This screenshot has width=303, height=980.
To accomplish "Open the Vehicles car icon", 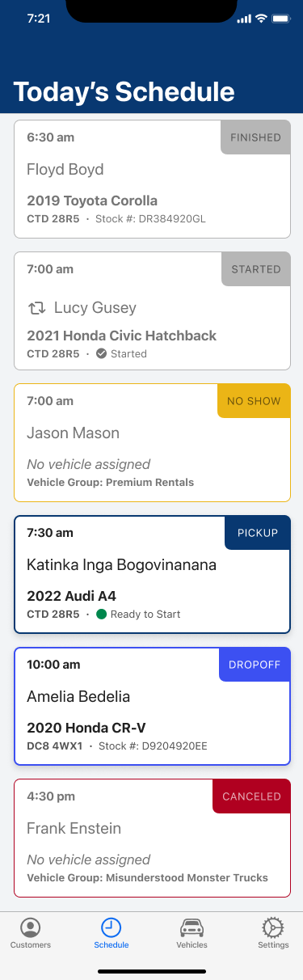I will pyautogui.click(x=191, y=927).
